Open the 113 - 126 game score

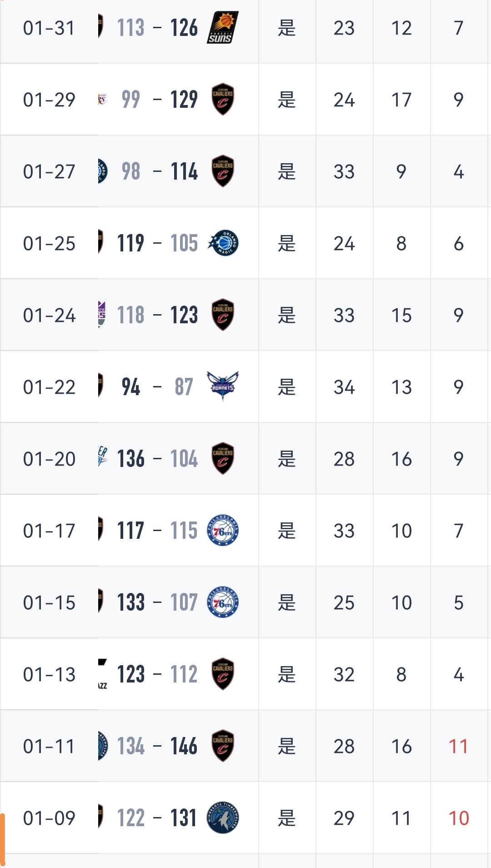(x=157, y=28)
